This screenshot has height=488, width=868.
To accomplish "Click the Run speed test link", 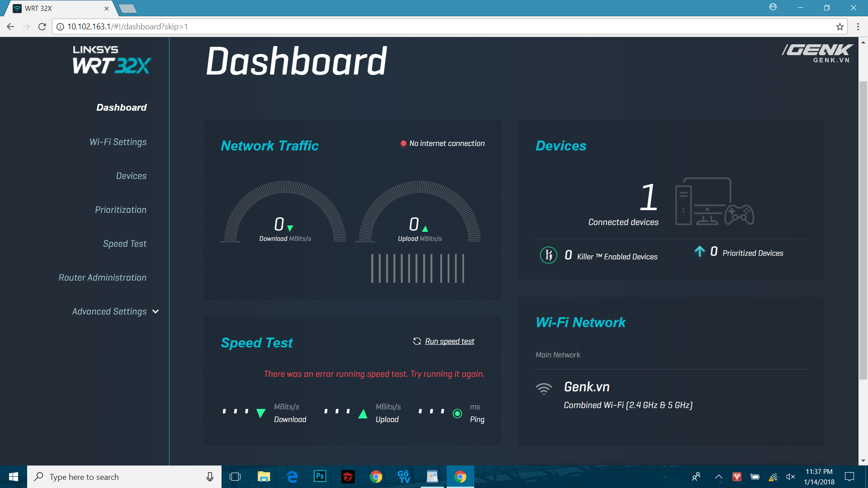I will (449, 341).
